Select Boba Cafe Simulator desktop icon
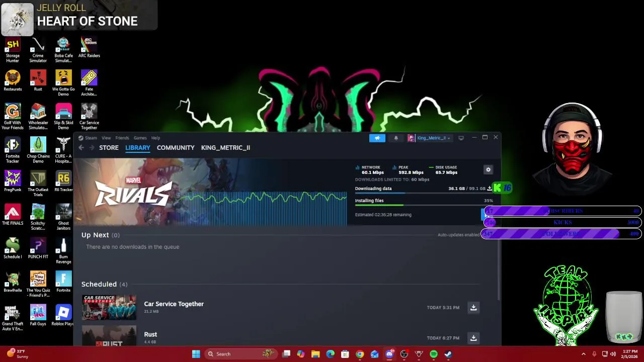The image size is (644, 362). tap(63, 50)
